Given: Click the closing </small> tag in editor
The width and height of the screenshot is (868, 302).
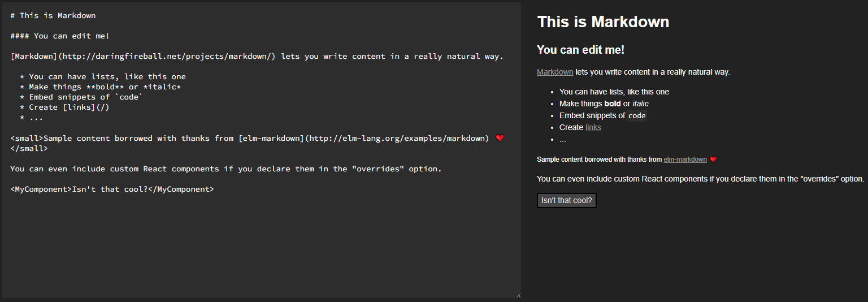Looking at the screenshot, I should tap(29, 148).
